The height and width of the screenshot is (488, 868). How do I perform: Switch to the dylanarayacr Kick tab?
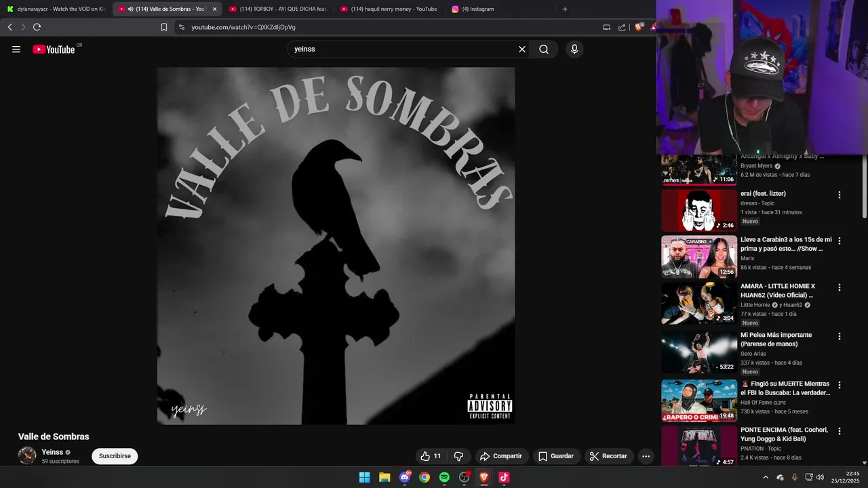56,9
